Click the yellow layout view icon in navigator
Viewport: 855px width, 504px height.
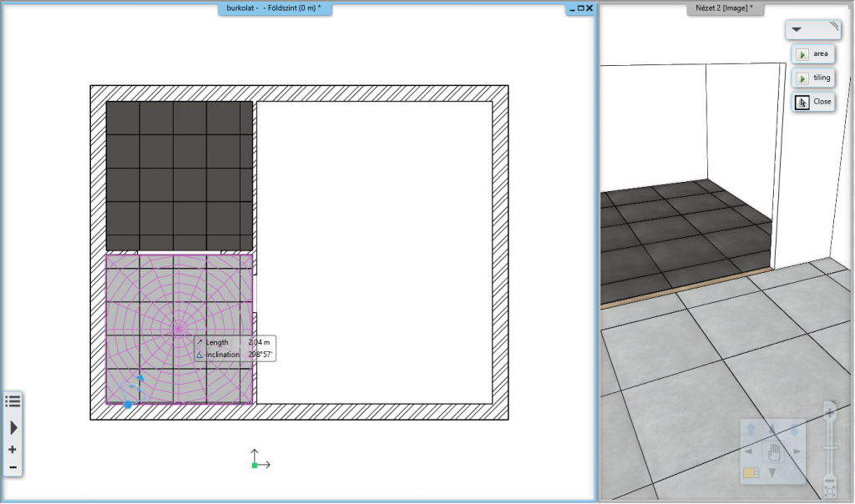click(x=750, y=473)
